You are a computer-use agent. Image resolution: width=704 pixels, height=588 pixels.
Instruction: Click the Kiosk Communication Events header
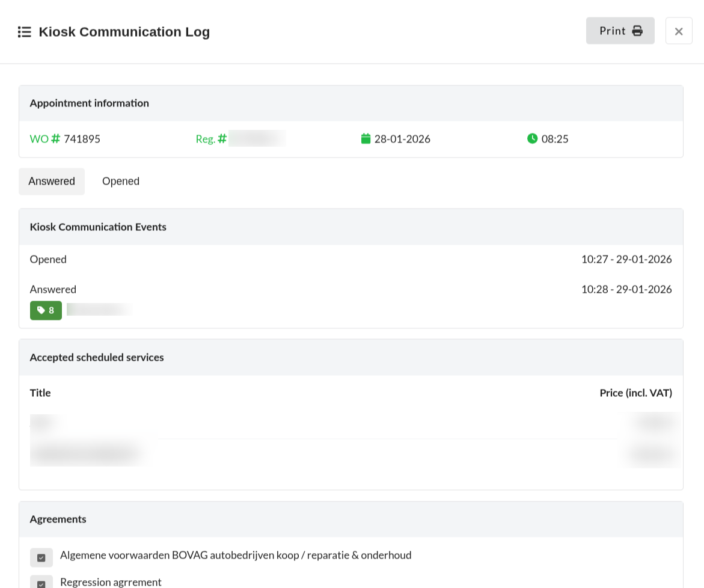pos(98,227)
